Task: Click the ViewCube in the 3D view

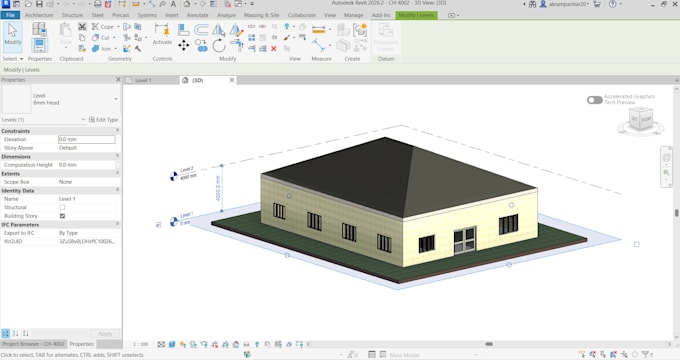Action: 641,119
